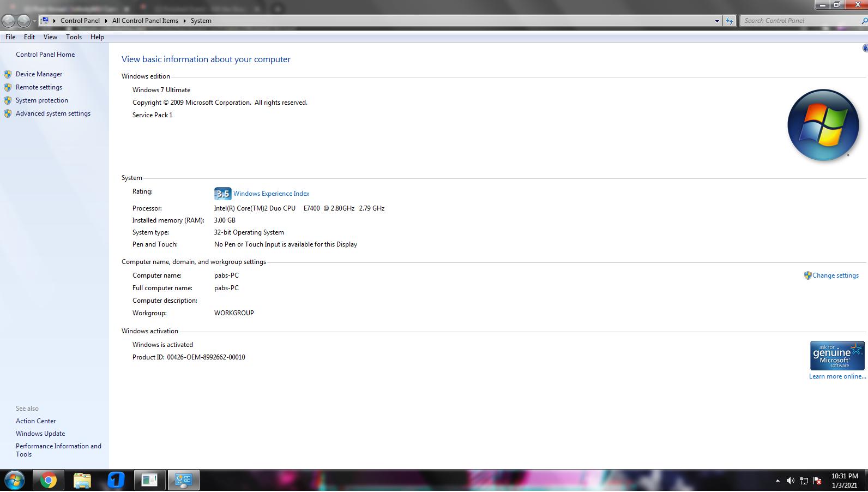Screen dimensions: 868x492
Task: Open Performance Information and Tools link
Action: click(x=58, y=450)
